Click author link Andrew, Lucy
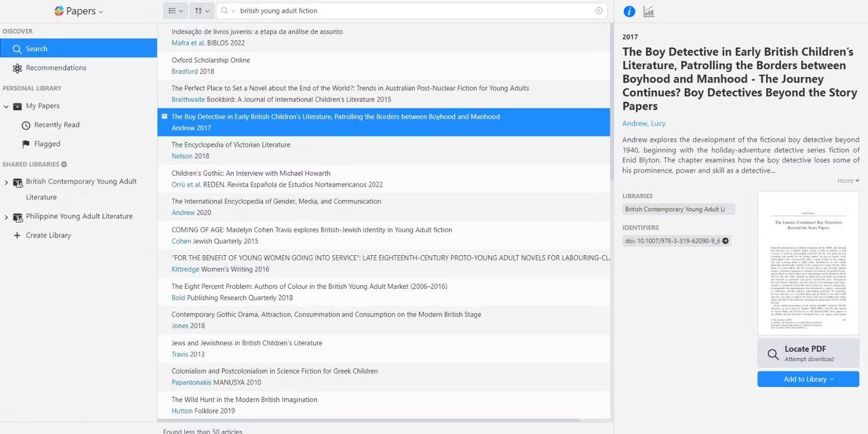Image resolution: width=868 pixels, height=434 pixels. click(x=643, y=123)
